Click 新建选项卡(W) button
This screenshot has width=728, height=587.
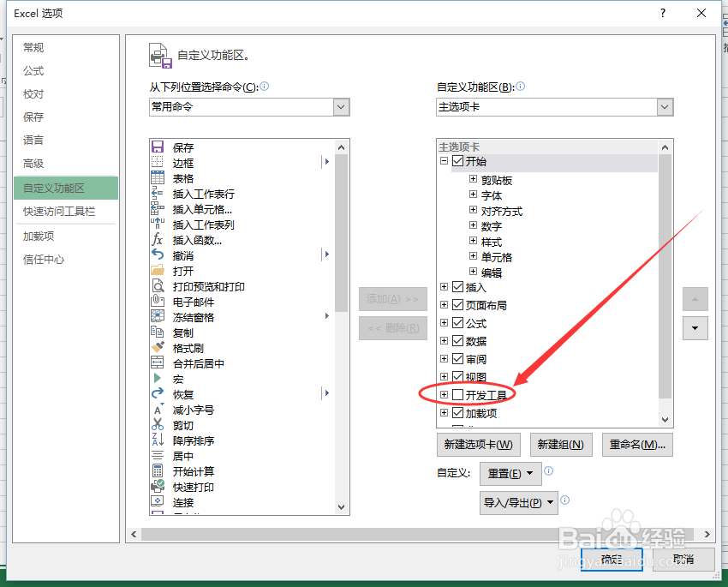[x=478, y=445]
